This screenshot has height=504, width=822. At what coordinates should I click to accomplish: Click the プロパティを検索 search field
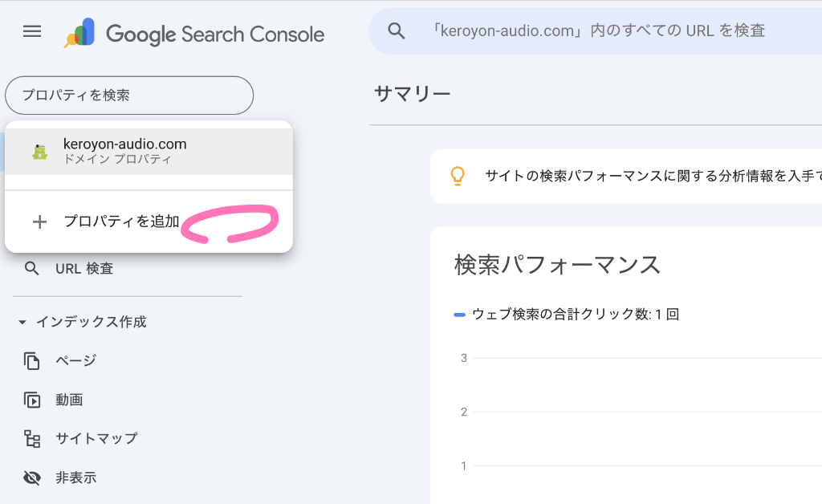point(129,96)
